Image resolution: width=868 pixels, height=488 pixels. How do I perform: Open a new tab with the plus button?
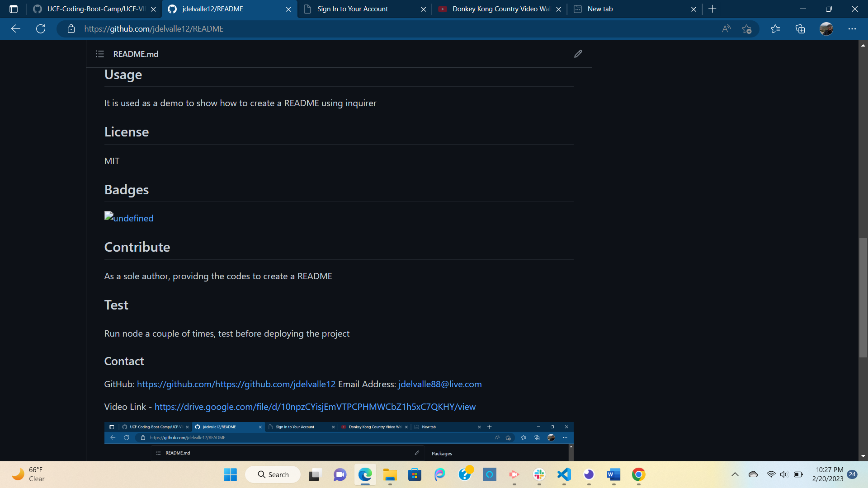[x=712, y=9]
